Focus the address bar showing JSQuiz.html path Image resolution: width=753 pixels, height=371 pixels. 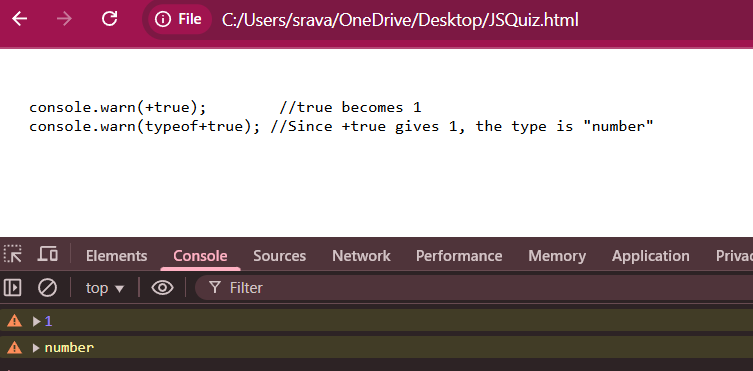tap(400, 20)
